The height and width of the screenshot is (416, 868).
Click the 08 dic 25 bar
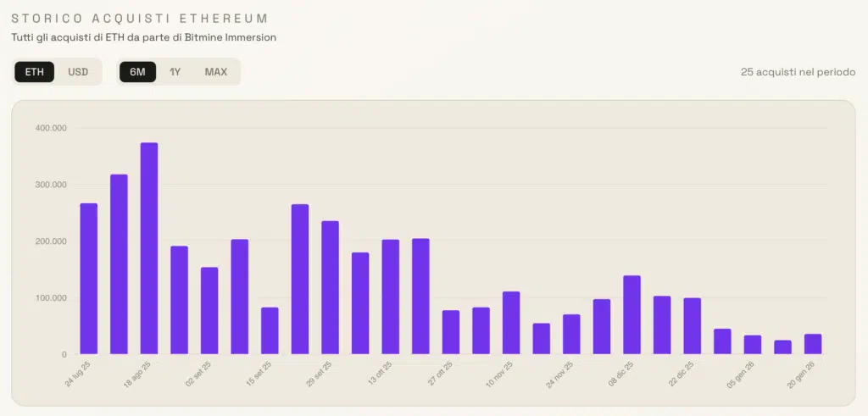pos(632,315)
